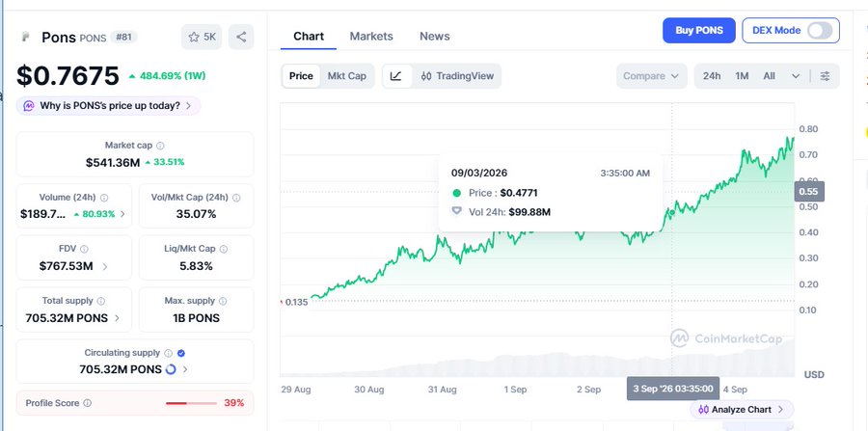Image resolution: width=868 pixels, height=431 pixels.
Task: Click Volume (24h) info icon
Action: (x=104, y=198)
